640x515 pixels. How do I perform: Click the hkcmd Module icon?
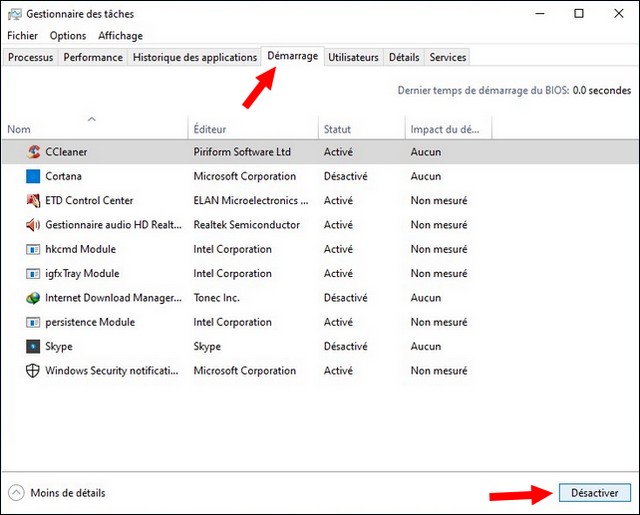point(33,249)
